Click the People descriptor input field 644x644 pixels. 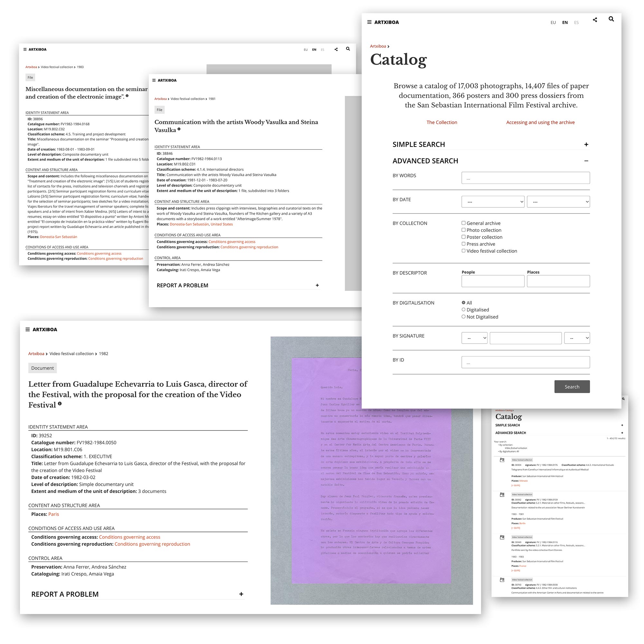point(493,281)
